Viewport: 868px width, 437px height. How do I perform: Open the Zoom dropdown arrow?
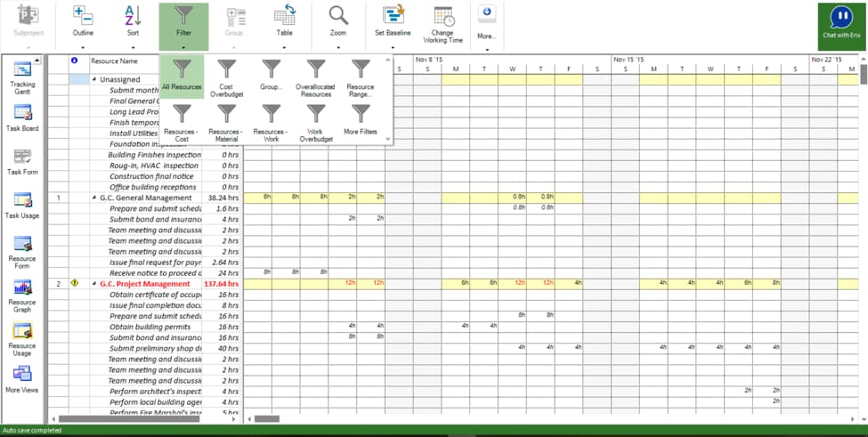point(338,47)
